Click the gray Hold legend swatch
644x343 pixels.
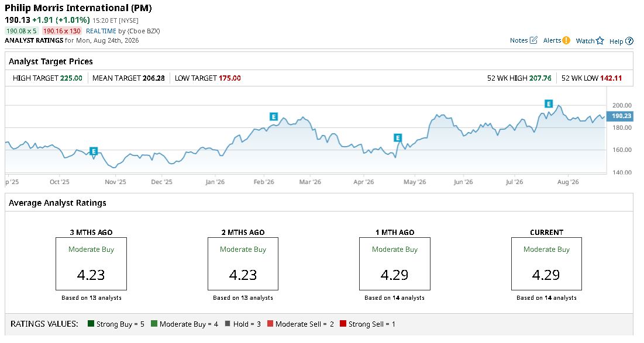click(x=228, y=323)
